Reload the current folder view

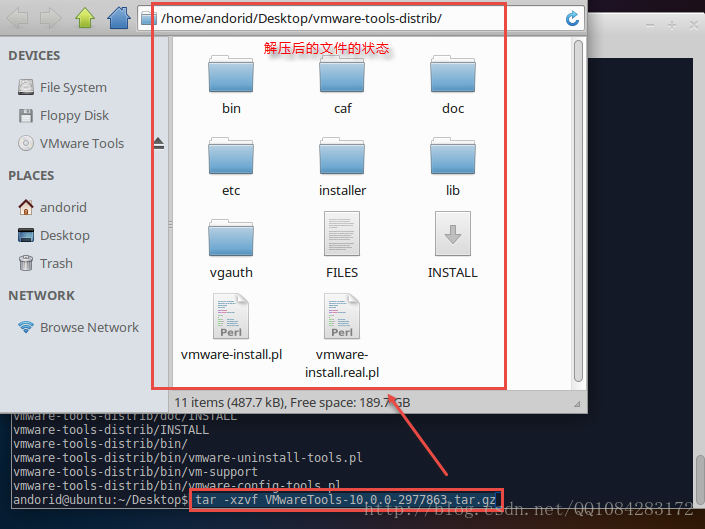[572, 18]
